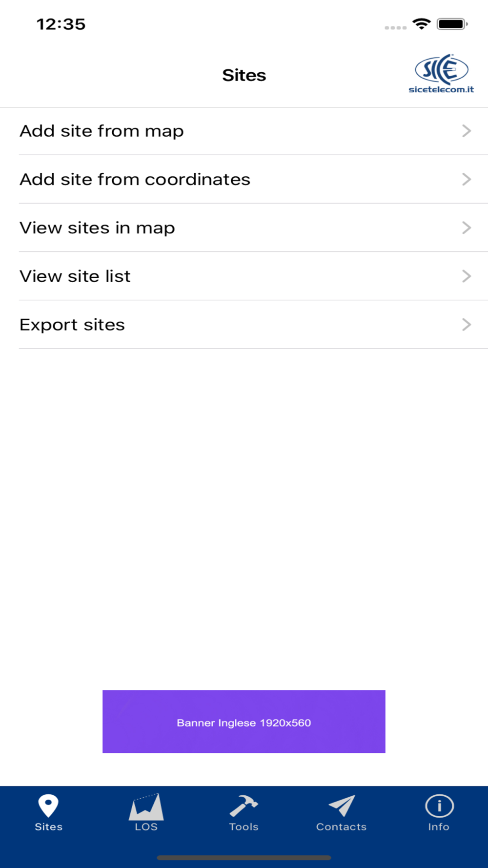The image size is (488, 868).
Task: Expand the Export sites chevron
Action: (467, 325)
